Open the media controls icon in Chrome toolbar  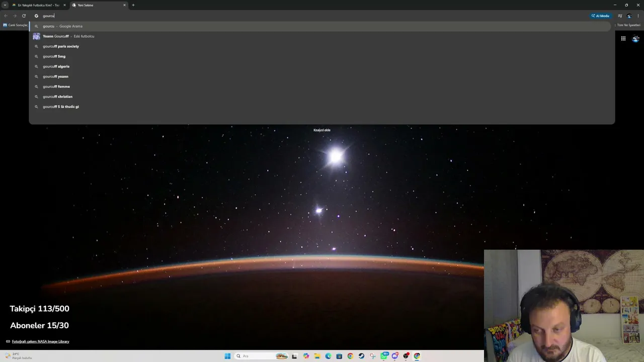coord(620,16)
